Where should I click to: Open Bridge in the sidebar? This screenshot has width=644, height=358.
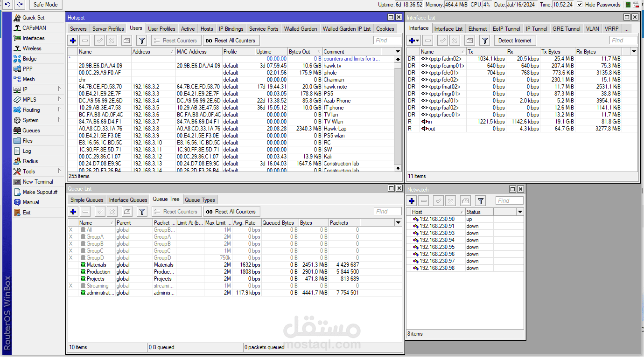[x=29, y=59]
